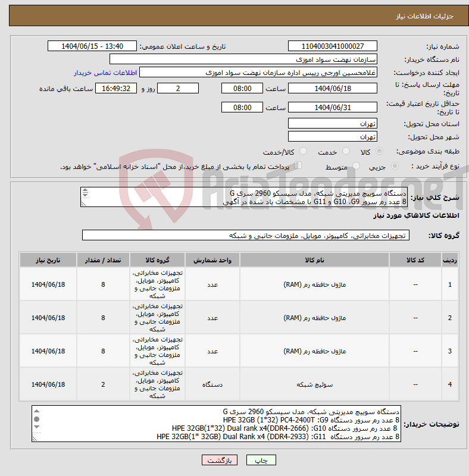469x476 pixels.
Task: Click the توضیحات خریدار text area
Action: tap(216, 424)
